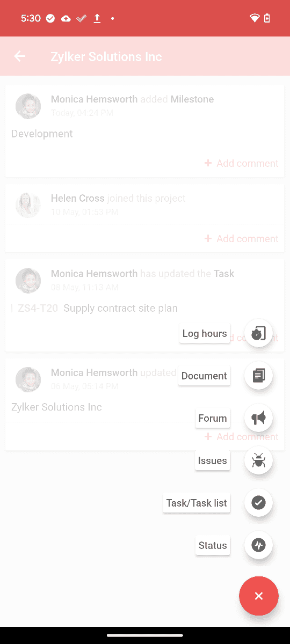Add comment on Helen Cross joined post
The image size is (290, 644).
(x=242, y=238)
